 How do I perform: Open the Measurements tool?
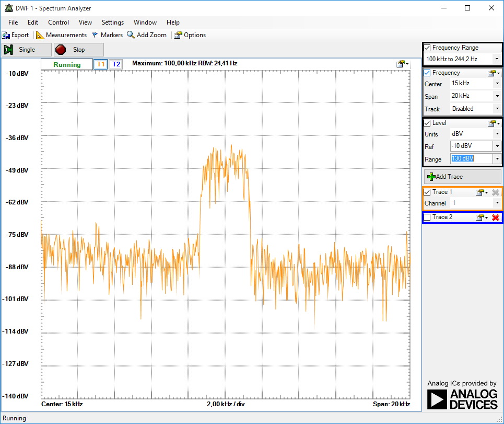point(61,35)
